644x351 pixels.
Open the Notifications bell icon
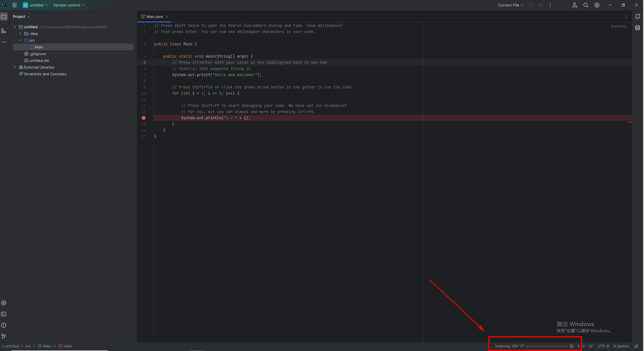(x=638, y=17)
